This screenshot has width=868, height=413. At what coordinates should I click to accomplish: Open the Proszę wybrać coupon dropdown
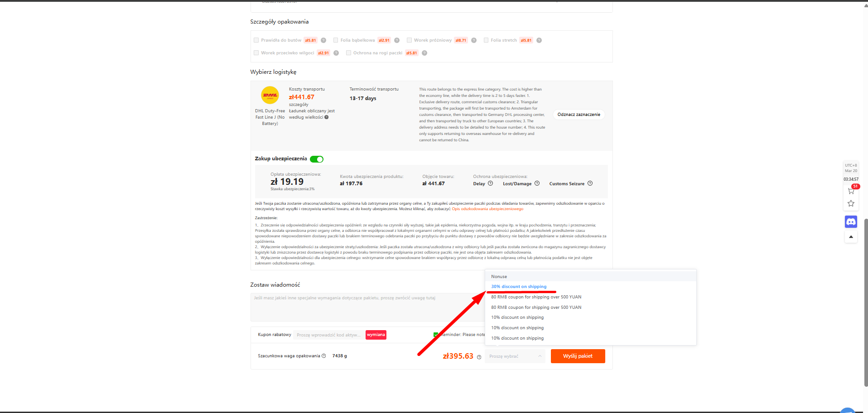pyautogui.click(x=515, y=356)
